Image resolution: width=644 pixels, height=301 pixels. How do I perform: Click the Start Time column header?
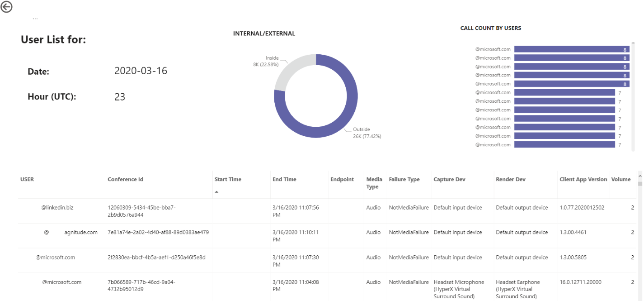[228, 179]
